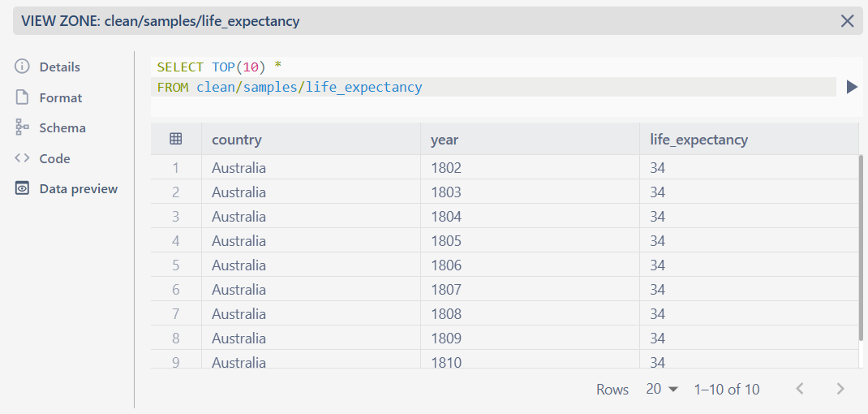
Task: Click the Format document icon
Action: point(22,97)
